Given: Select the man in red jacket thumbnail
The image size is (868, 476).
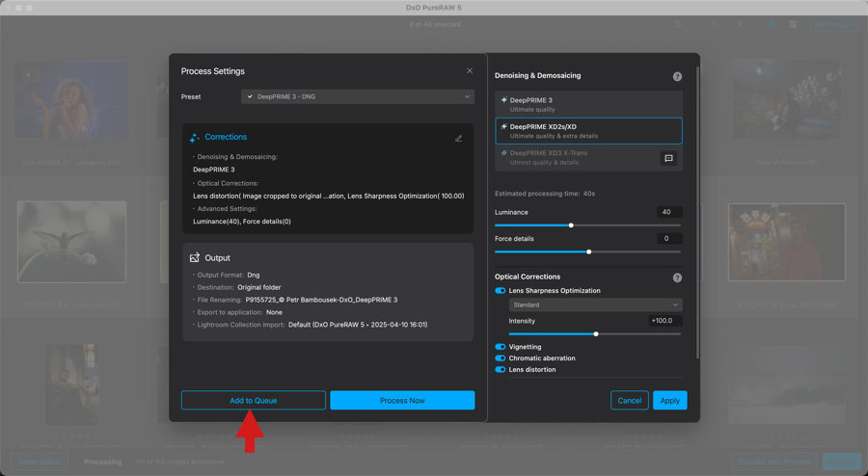Looking at the screenshot, I should tap(787, 242).
